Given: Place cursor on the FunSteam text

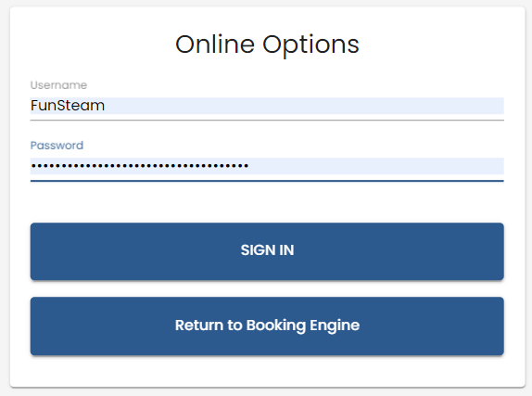Looking at the screenshot, I should click(68, 106).
